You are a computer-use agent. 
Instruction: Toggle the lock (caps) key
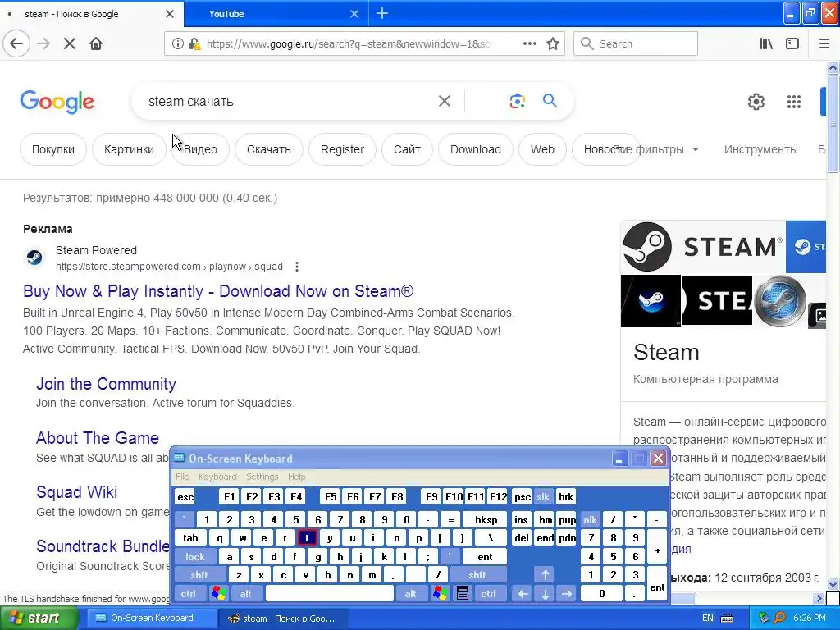pos(195,557)
